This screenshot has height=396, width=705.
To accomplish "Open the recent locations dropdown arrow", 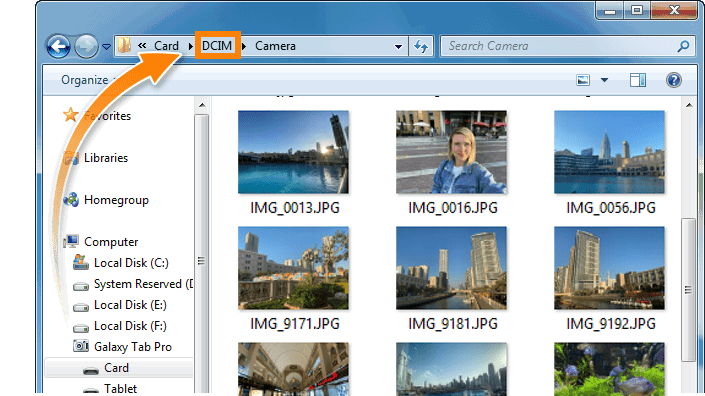I will coord(107,46).
